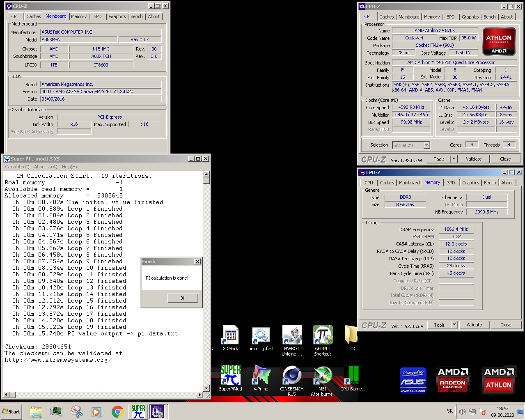Screen dimensions: 525x420
Task: Select the GPUPI Shortcut desktop icon
Action: pyautogui.click(x=323, y=340)
